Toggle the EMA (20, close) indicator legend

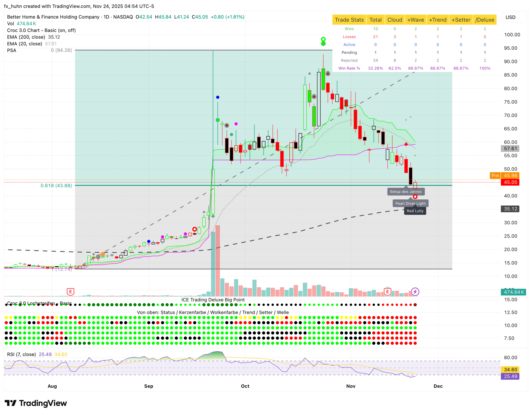click(24, 44)
